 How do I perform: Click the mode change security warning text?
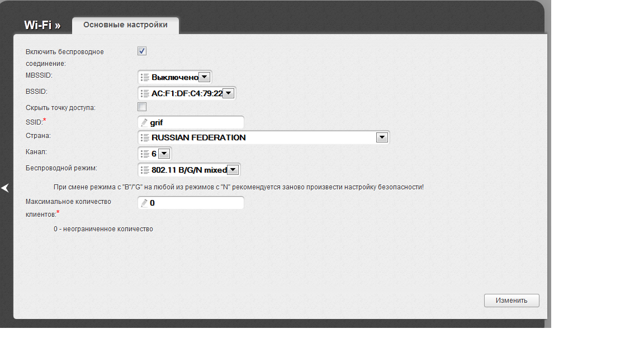pyautogui.click(x=239, y=187)
